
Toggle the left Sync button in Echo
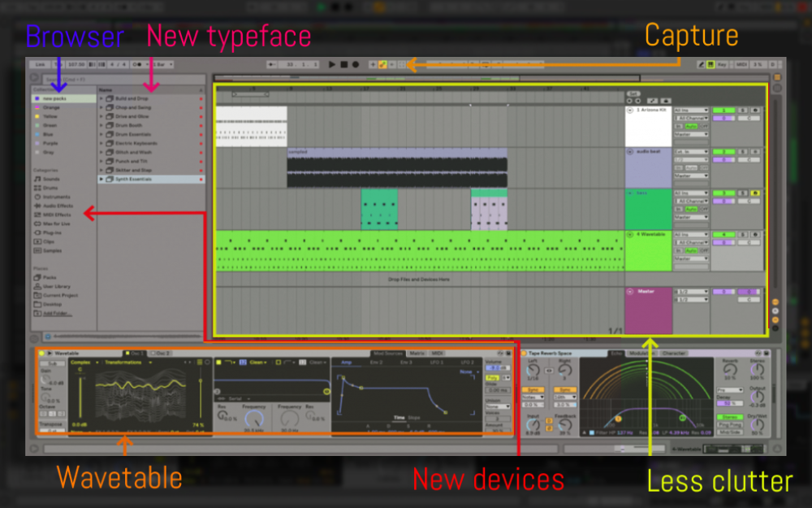tap(533, 389)
